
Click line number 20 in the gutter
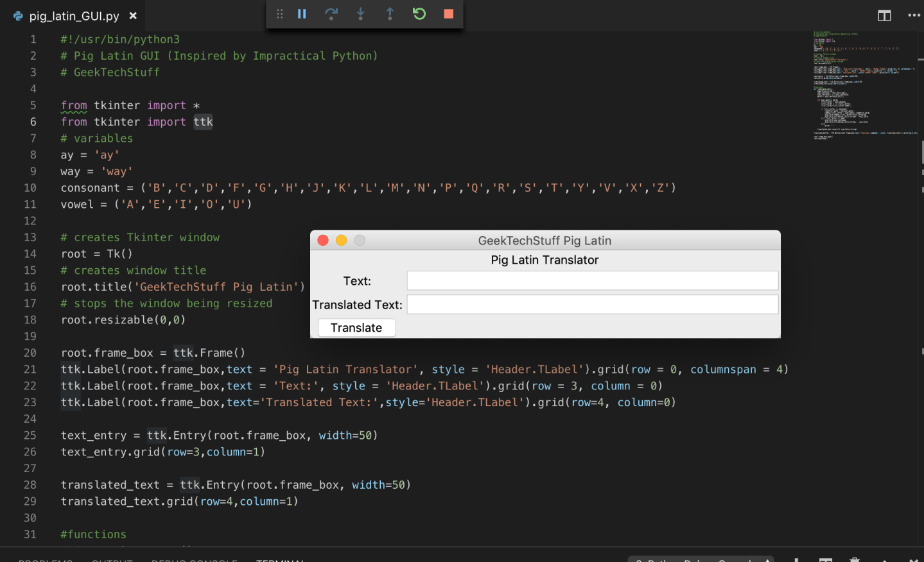pyautogui.click(x=30, y=353)
